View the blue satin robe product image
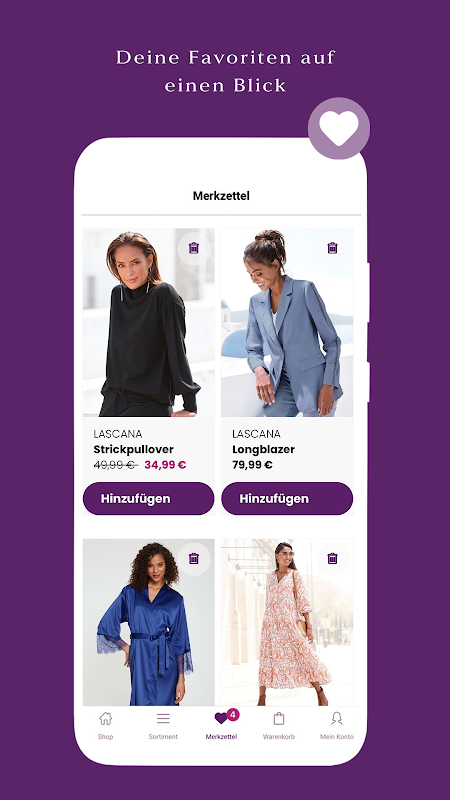 (x=148, y=622)
